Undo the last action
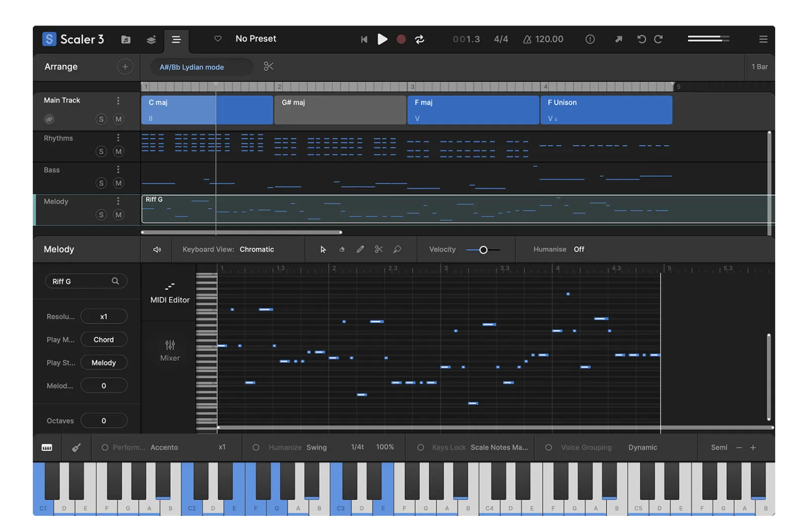Image resolution: width=808 pixels, height=532 pixels. coord(641,39)
